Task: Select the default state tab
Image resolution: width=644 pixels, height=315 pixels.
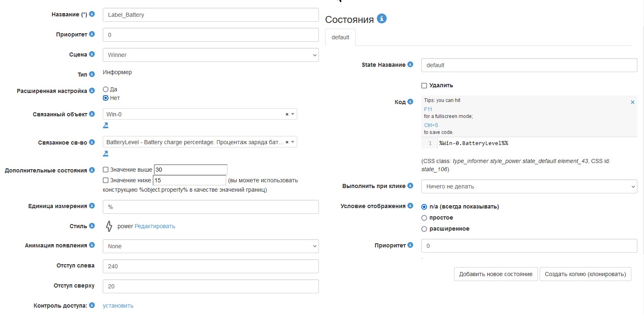Action: pos(340,37)
